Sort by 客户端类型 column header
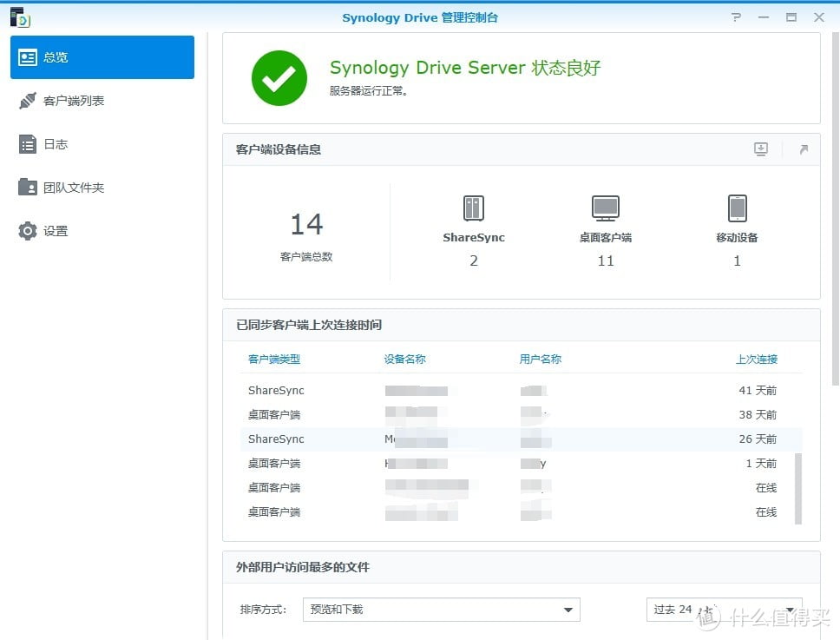This screenshot has height=640, width=840. 274,360
